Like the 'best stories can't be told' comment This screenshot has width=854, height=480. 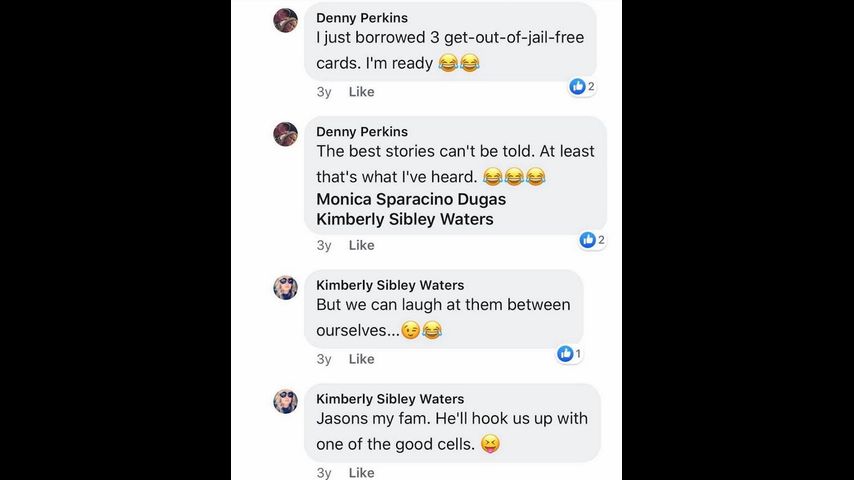(361, 245)
